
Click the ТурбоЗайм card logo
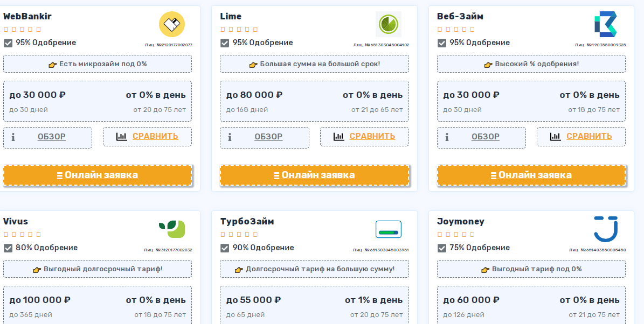click(x=388, y=230)
